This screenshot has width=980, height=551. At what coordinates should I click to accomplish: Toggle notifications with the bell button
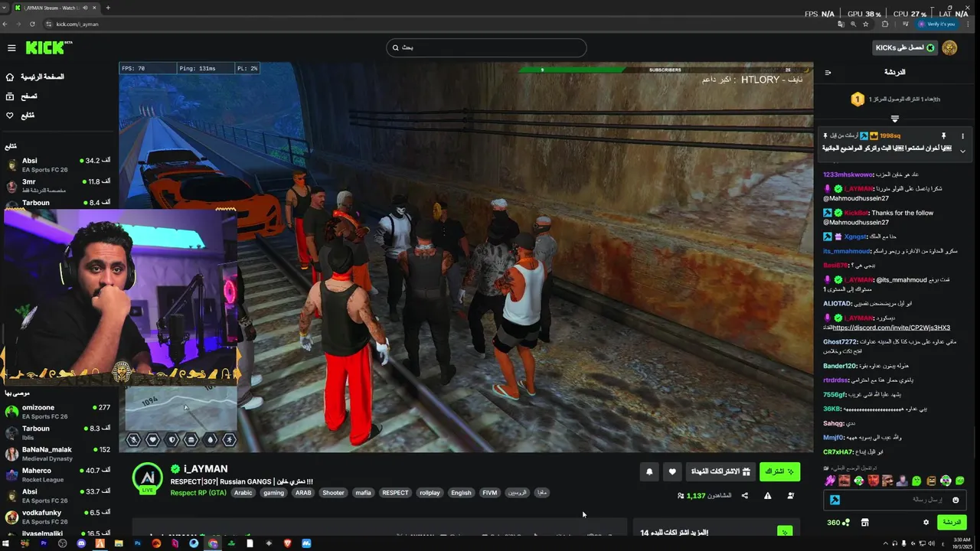(x=649, y=471)
